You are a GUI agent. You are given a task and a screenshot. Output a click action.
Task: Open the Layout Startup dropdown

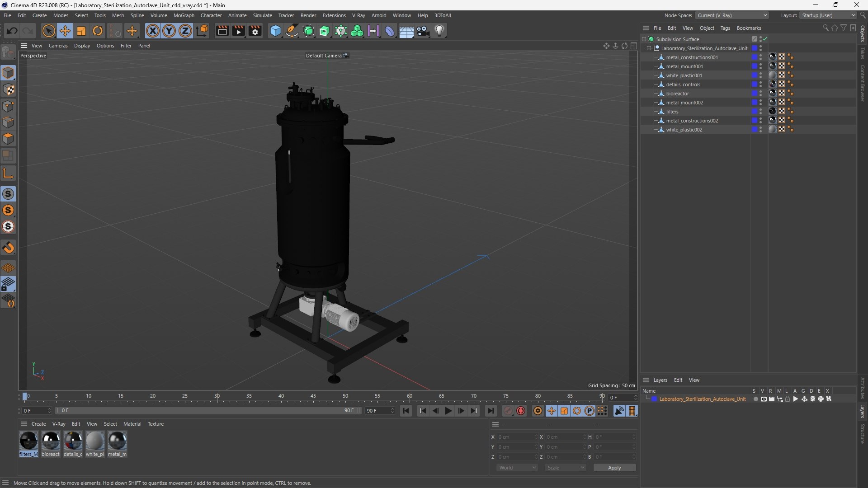click(x=828, y=15)
